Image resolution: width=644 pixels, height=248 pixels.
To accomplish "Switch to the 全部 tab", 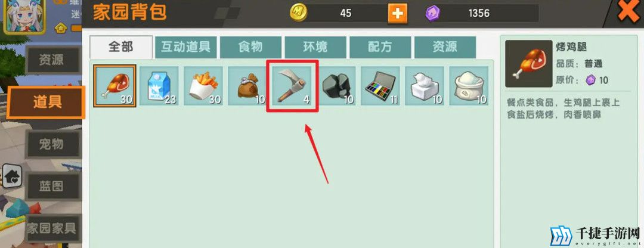I will tap(120, 47).
